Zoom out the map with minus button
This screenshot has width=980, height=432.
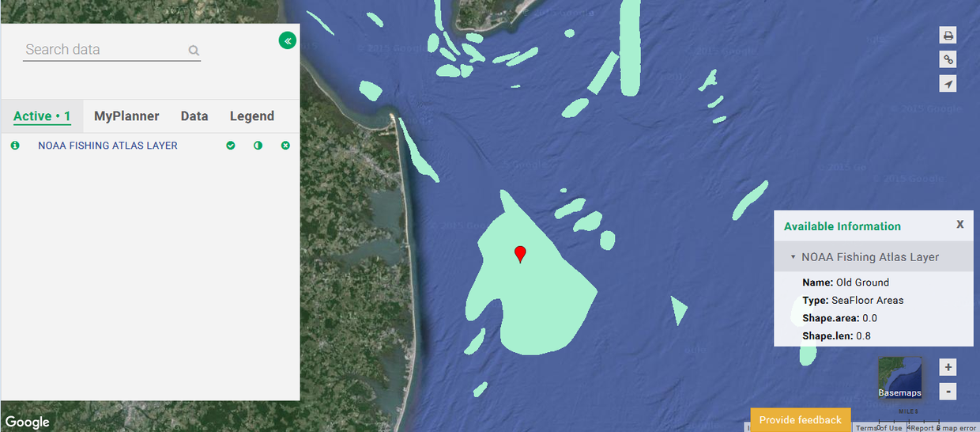948,391
